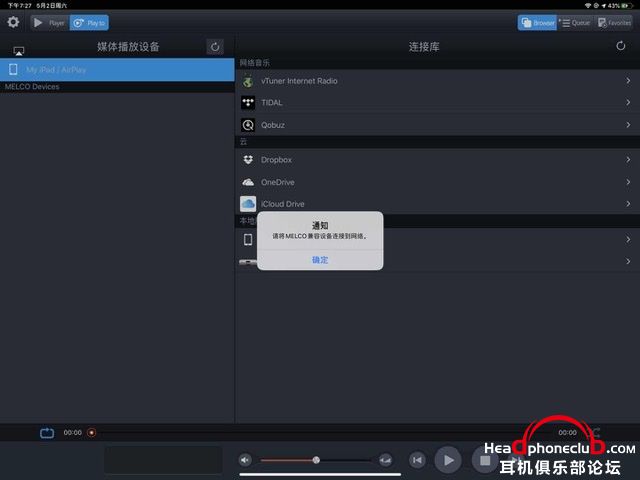Viewport: 640px width, 480px height.
Task: Click the volume up speaker icon
Action: 385,460
